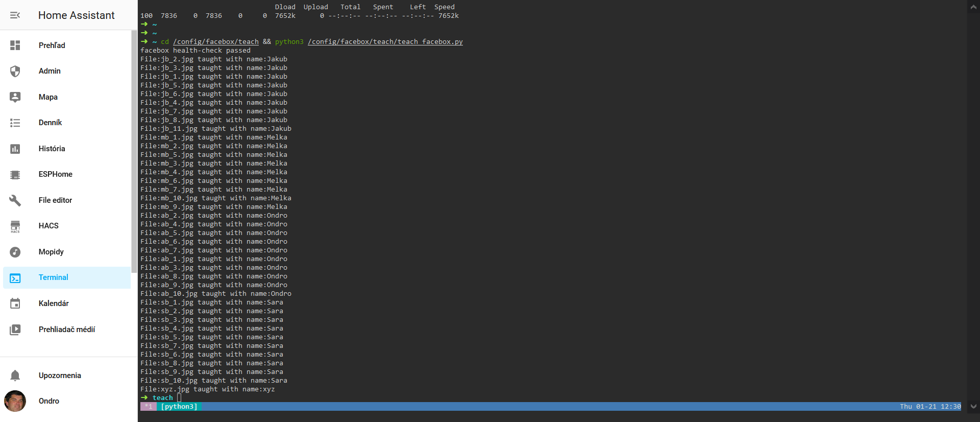
Task: Go to the Prehľad menu item
Action: 67,45
